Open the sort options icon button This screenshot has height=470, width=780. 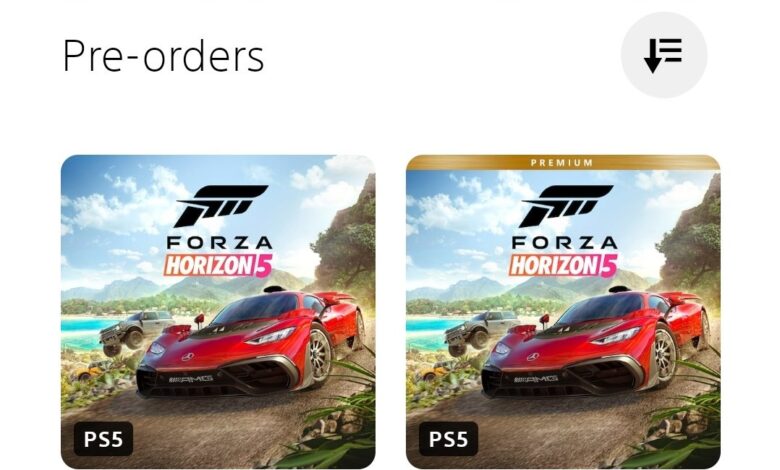(664, 55)
